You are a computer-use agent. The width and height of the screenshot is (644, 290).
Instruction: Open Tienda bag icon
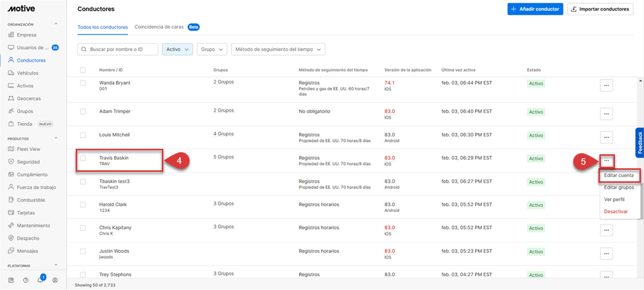click(11, 124)
